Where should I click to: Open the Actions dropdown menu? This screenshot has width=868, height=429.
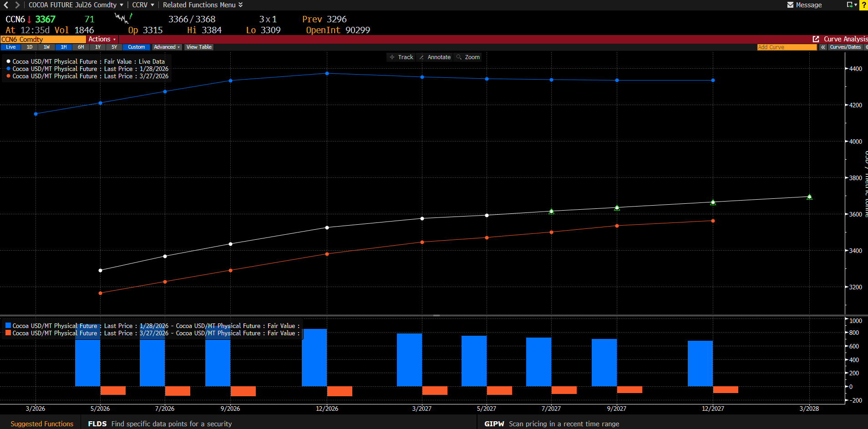(x=102, y=40)
